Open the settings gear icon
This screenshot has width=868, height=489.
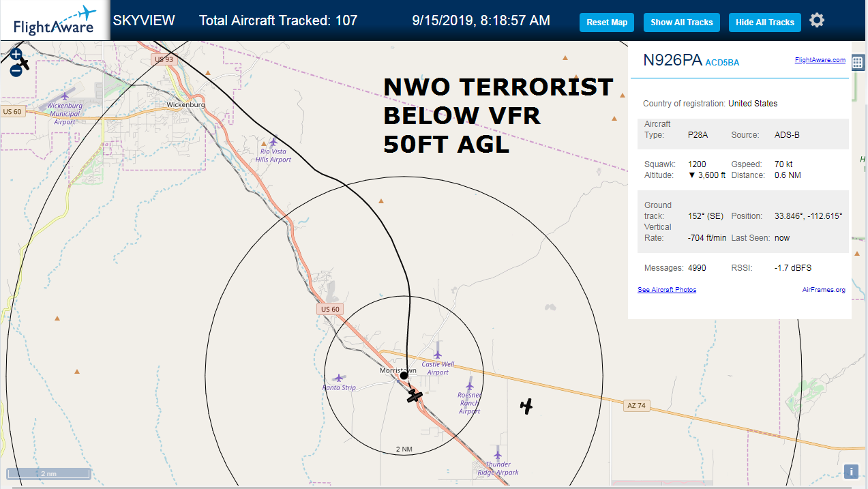[x=817, y=20]
